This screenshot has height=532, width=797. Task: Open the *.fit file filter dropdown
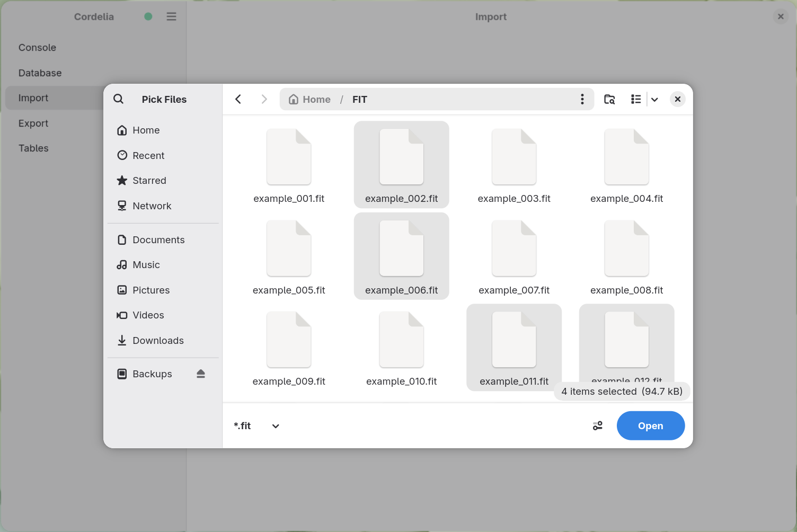(257, 426)
